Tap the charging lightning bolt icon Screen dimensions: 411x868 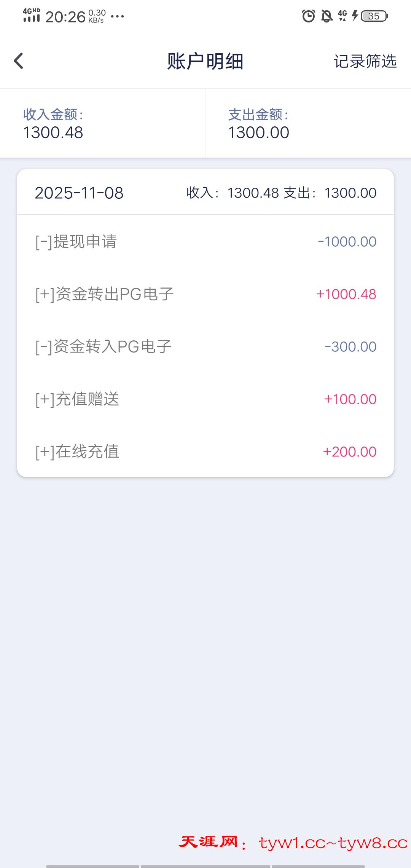tap(355, 16)
